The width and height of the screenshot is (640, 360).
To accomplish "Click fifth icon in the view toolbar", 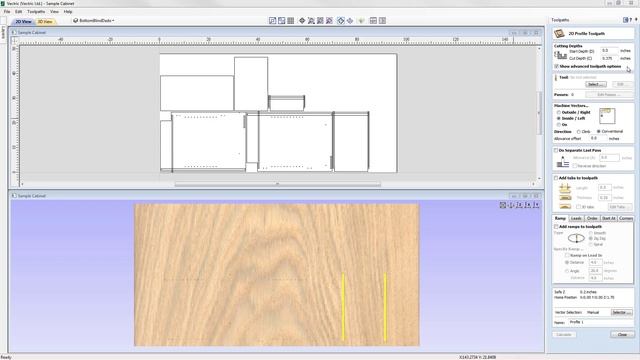I will pos(311,20).
